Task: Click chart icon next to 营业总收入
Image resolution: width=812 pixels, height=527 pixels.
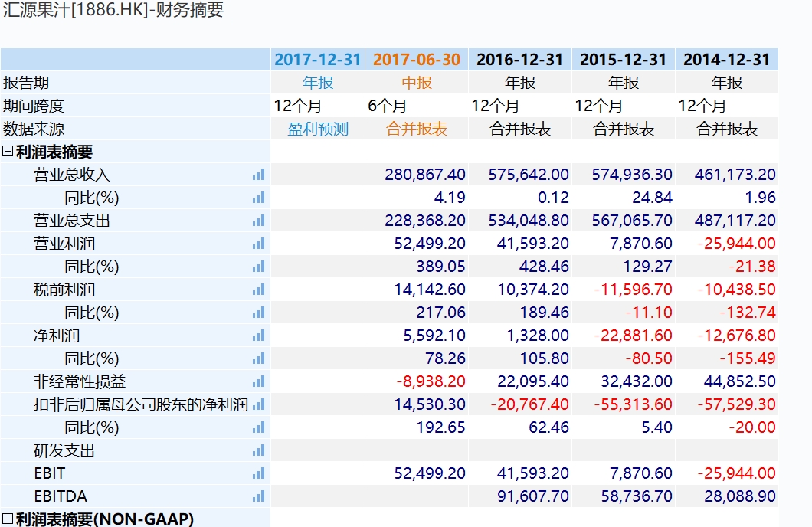Action: pyautogui.click(x=258, y=175)
